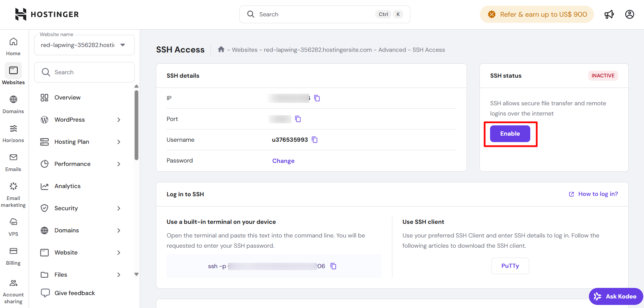Click the Ctrl K shortcut hint
Viewport: 644px width, 308px height.
point(390,14)
